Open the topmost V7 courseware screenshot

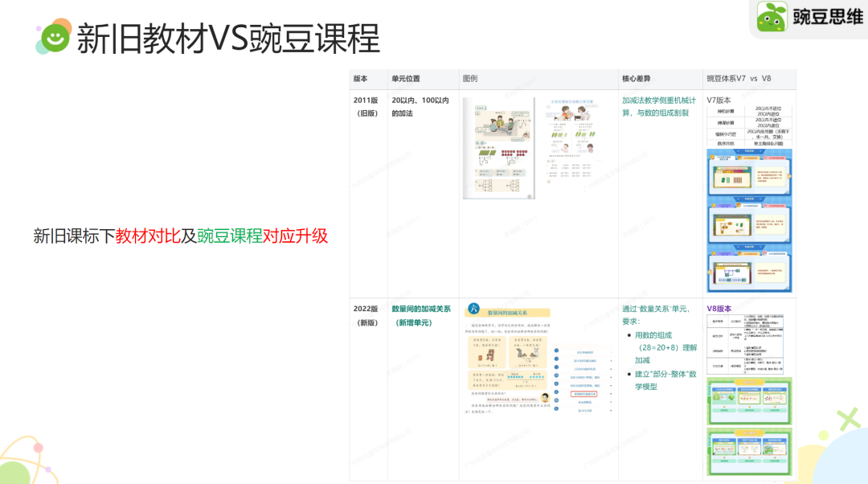(x=750, y=172)
